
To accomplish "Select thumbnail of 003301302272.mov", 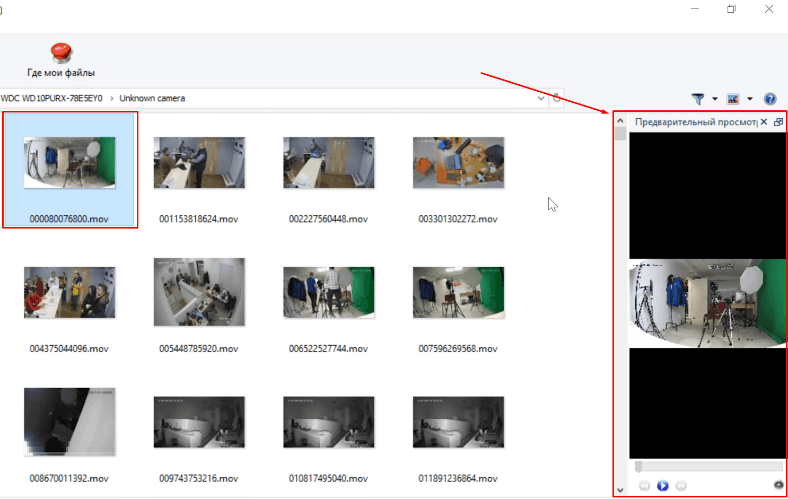I will pos(458,162).
